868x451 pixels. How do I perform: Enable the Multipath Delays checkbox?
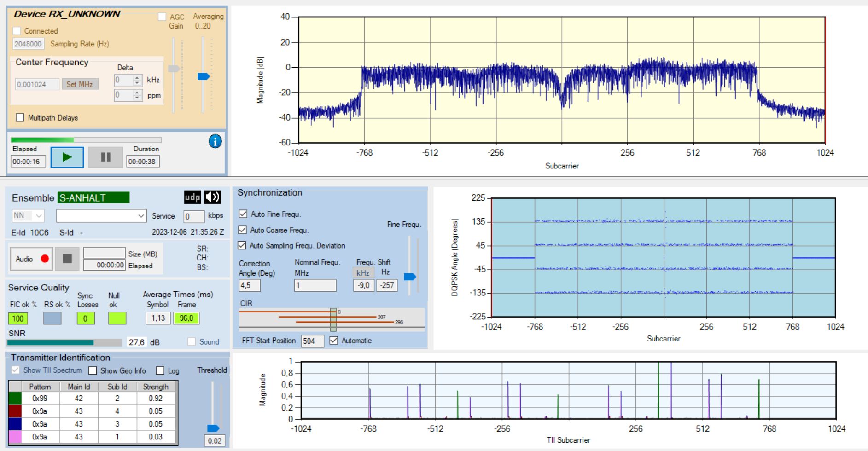click(x=20, y=118)
